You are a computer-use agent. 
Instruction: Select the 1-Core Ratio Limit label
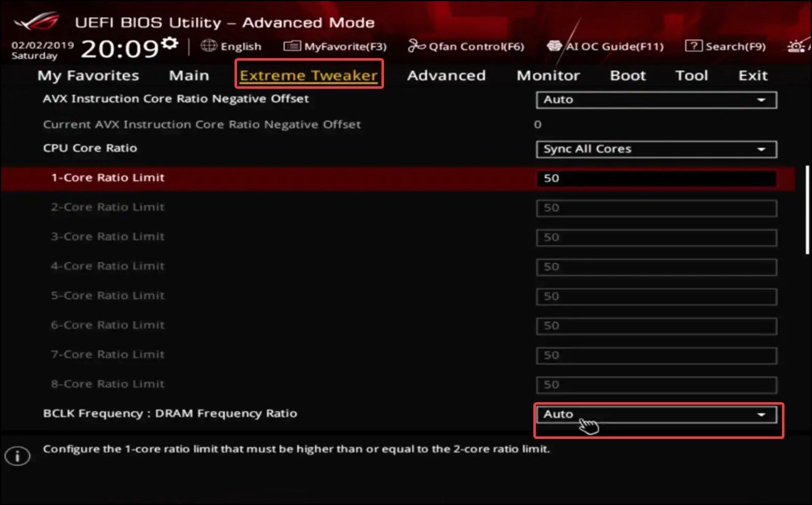108,178
